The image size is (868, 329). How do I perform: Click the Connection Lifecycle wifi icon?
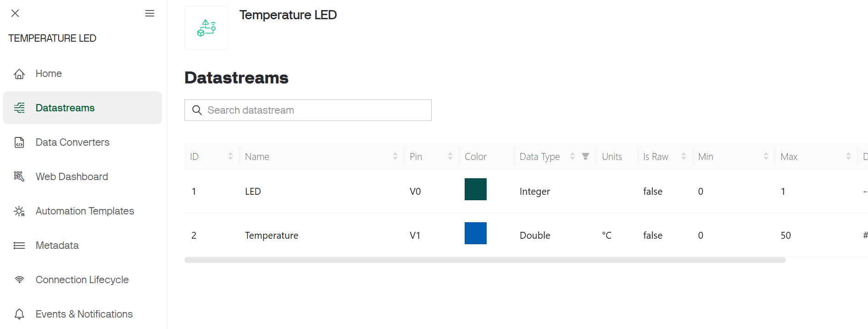point(19,280)
